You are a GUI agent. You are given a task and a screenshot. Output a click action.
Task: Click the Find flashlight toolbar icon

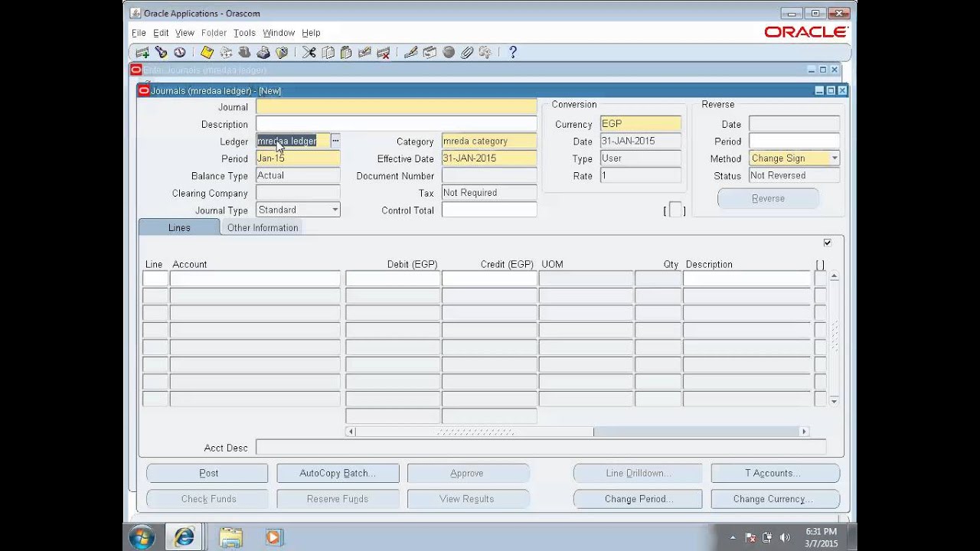coord(161,52)
